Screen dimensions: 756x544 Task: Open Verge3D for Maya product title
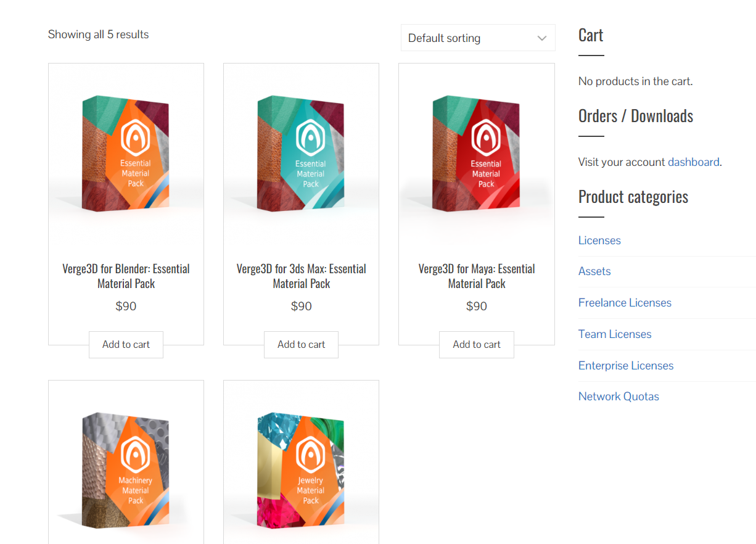pyautogui.click(x=477, y=276)
